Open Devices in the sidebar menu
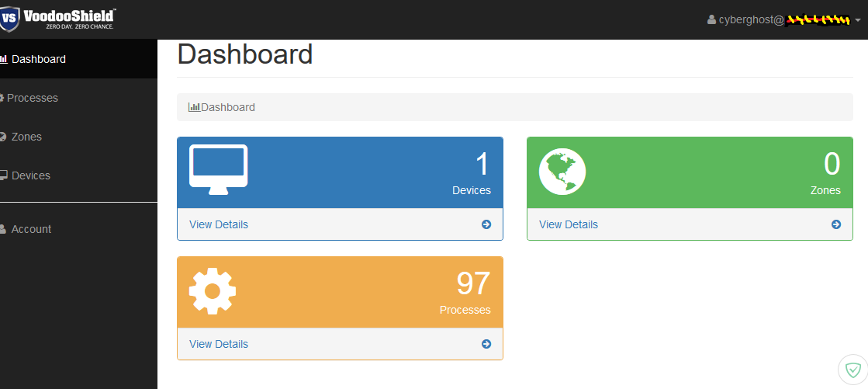Screen dimensions: 868x389 (x=31, y=175)
